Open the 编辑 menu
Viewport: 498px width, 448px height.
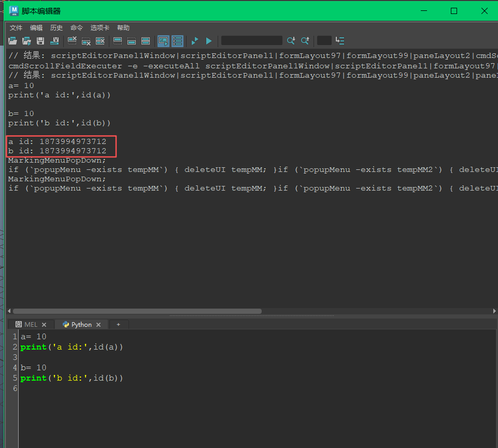click(36, 27)
